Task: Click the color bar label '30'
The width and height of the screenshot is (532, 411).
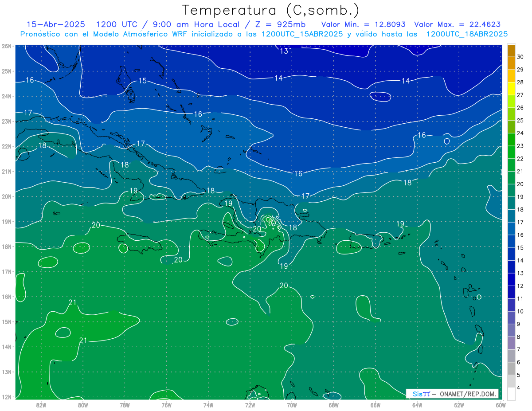Action: coord(520,57)
